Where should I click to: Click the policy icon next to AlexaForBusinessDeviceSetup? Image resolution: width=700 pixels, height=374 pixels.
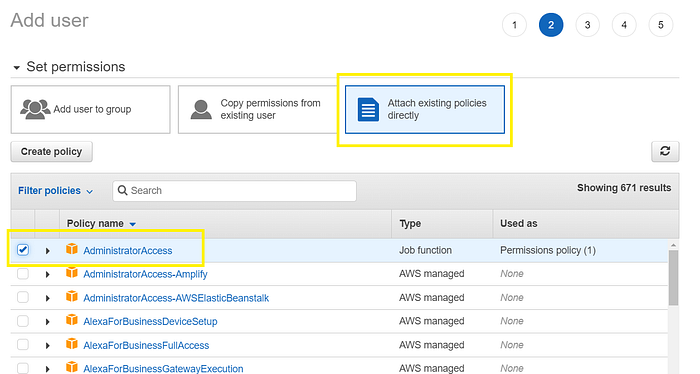[71, 320]
